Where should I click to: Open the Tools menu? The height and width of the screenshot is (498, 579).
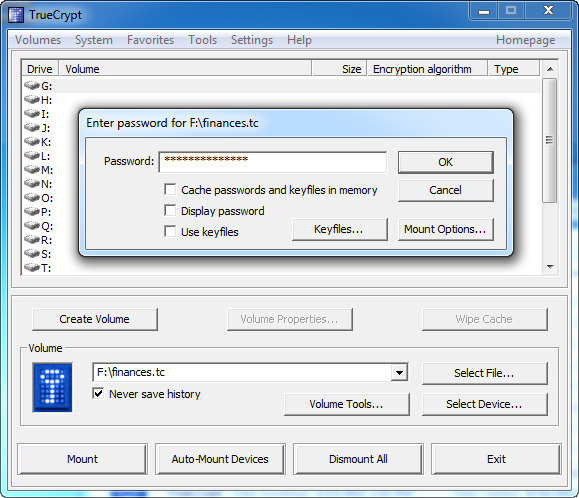coord(202,40)
